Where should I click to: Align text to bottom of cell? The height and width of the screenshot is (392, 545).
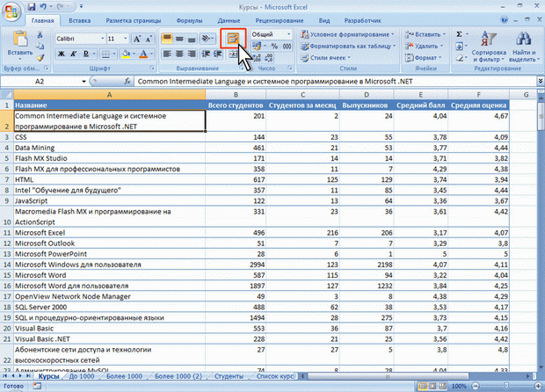point(192,39)
